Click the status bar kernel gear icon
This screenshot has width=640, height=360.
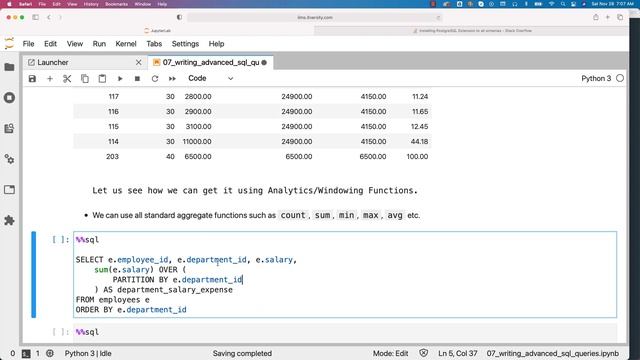tap(50, 353)
